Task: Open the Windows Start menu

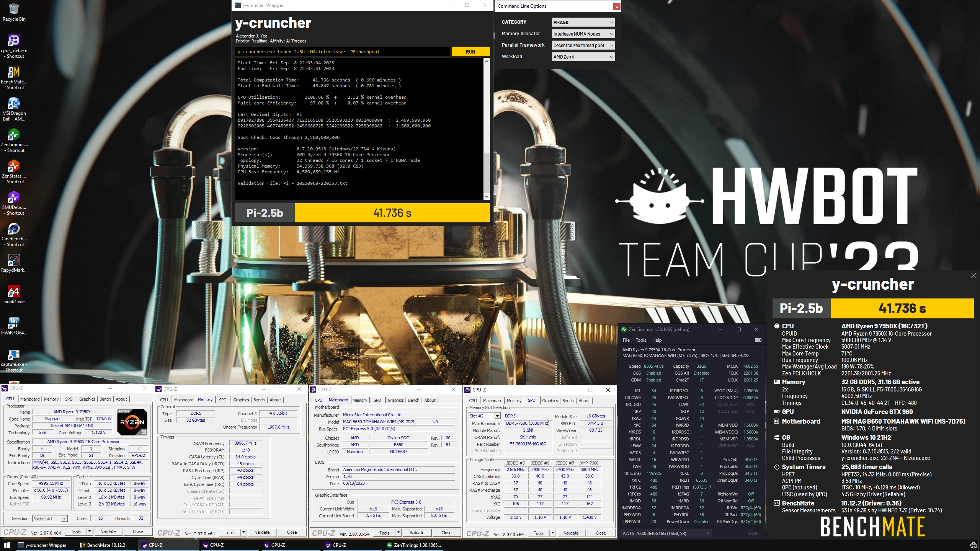Action: coord(7,545)
